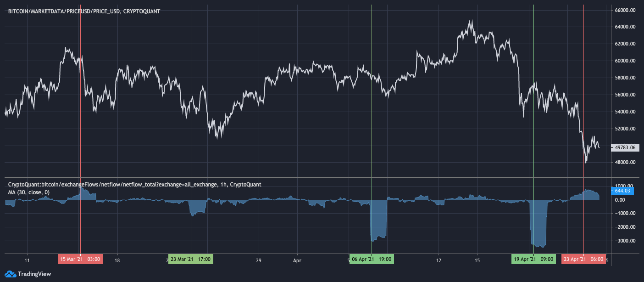
Task: Select the green 23 Mar '21 17:00 time label
Action: [190, 259]
